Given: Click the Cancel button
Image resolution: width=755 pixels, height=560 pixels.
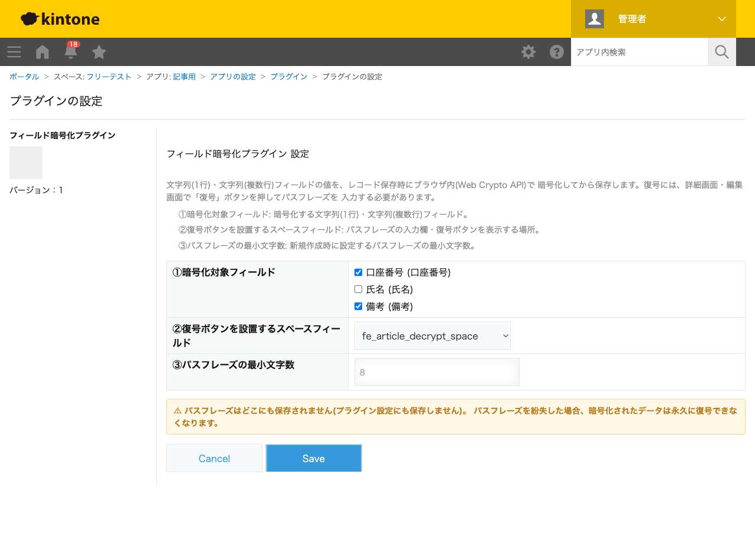Looking at the screenshot, I should 214,458.
